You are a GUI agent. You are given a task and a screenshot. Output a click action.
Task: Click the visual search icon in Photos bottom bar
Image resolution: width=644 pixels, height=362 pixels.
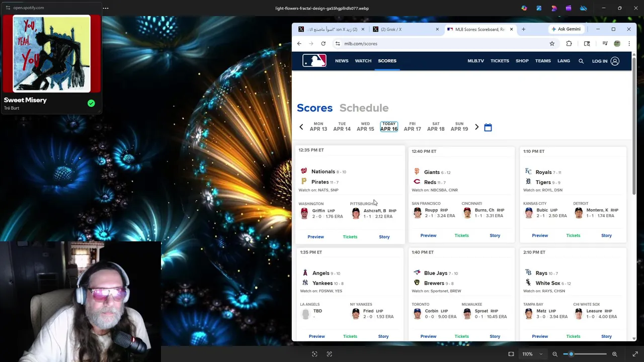coord(314,354)
